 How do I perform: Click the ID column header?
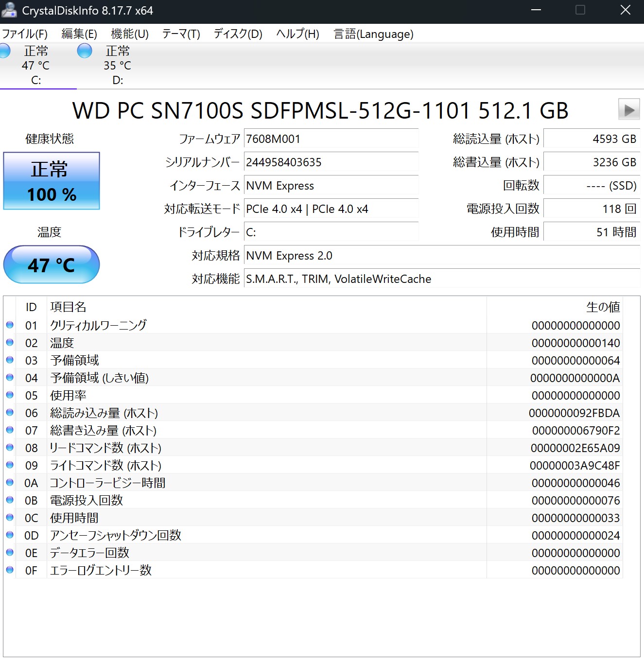[x=31, y=307]
